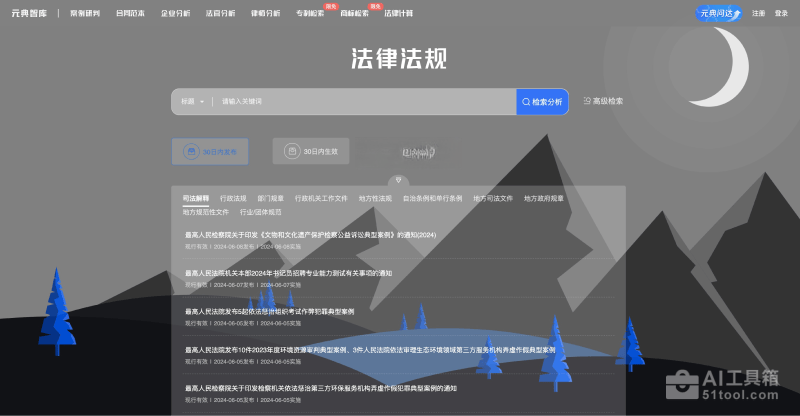Open the 书记员招聘专业能力测试 notice

[x=288, y=273]
